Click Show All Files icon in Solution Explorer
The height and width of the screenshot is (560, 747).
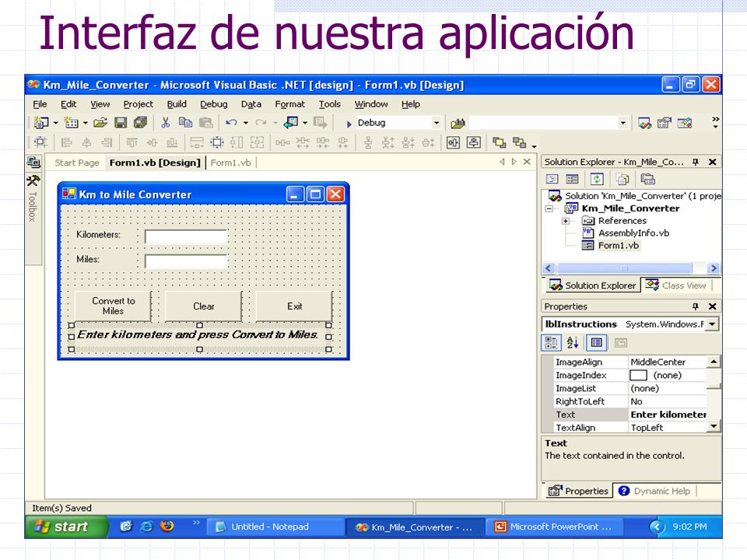(622, 179)
